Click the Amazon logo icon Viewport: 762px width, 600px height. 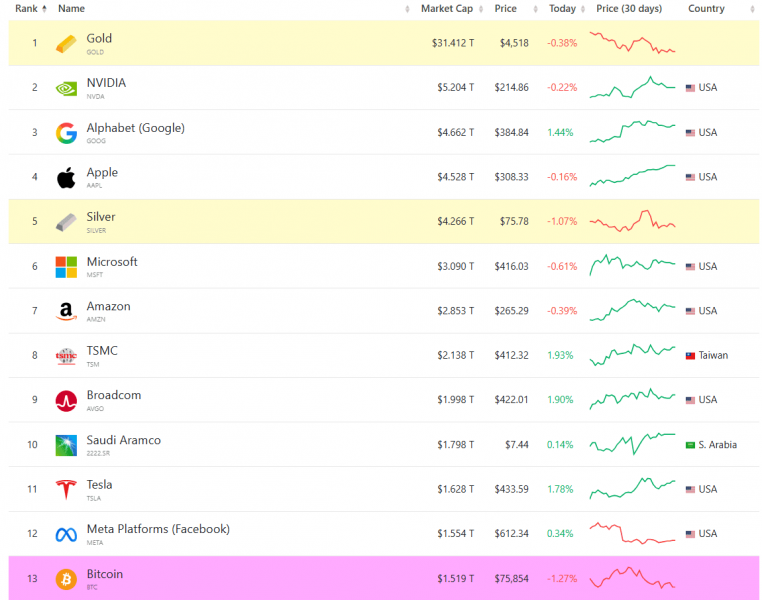click(x=66, y=311)
